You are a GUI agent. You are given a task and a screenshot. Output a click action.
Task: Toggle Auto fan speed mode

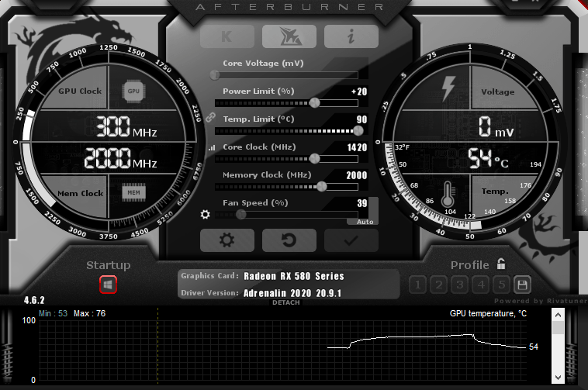coord(365,222)
